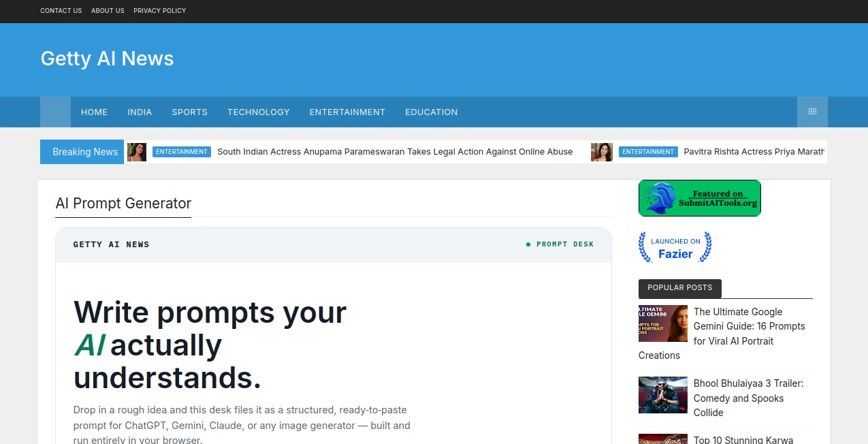Go to the Home menu item

point(94,112)
